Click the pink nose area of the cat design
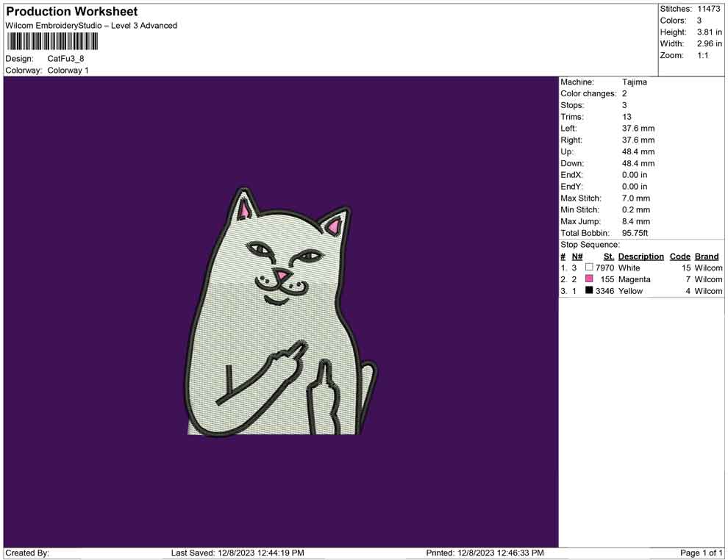728x560 pixels. 280,273
